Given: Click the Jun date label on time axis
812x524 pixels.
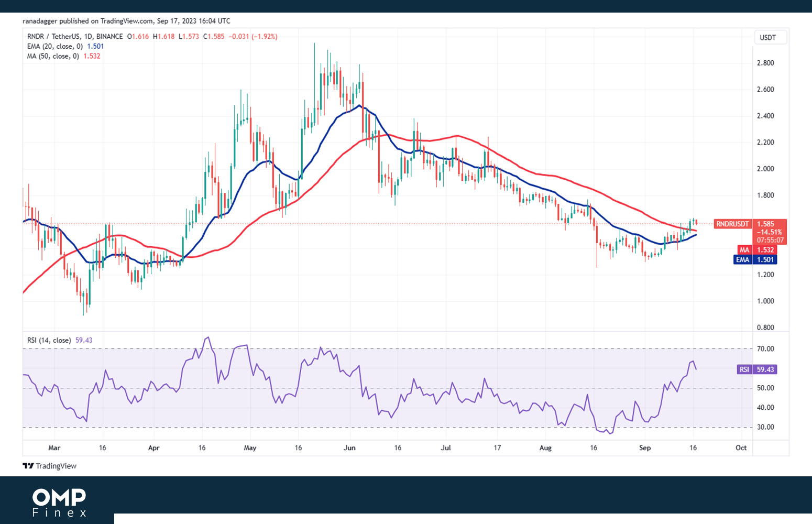Looking at the screenshot, I should click(349, 448).
